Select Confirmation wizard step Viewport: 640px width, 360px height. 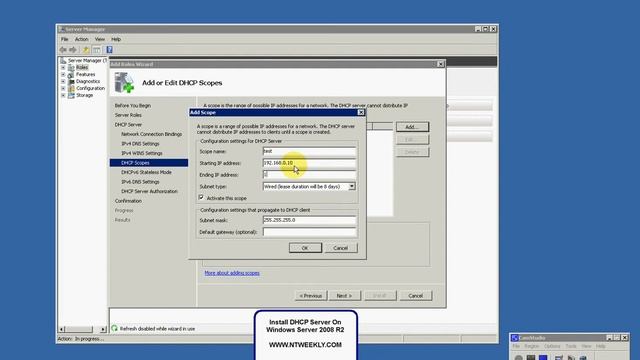128,201
